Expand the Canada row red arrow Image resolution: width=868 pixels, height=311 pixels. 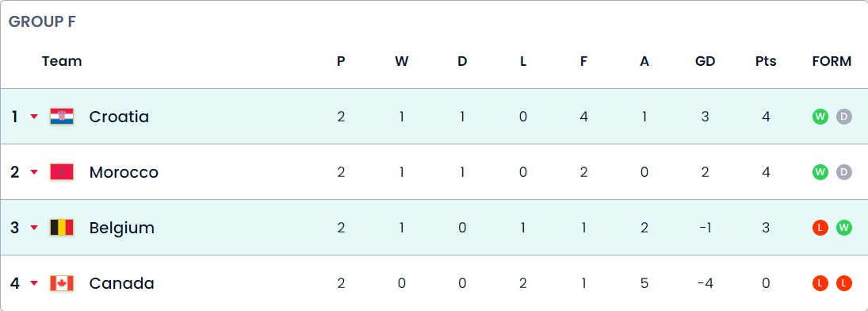point(34,283)
